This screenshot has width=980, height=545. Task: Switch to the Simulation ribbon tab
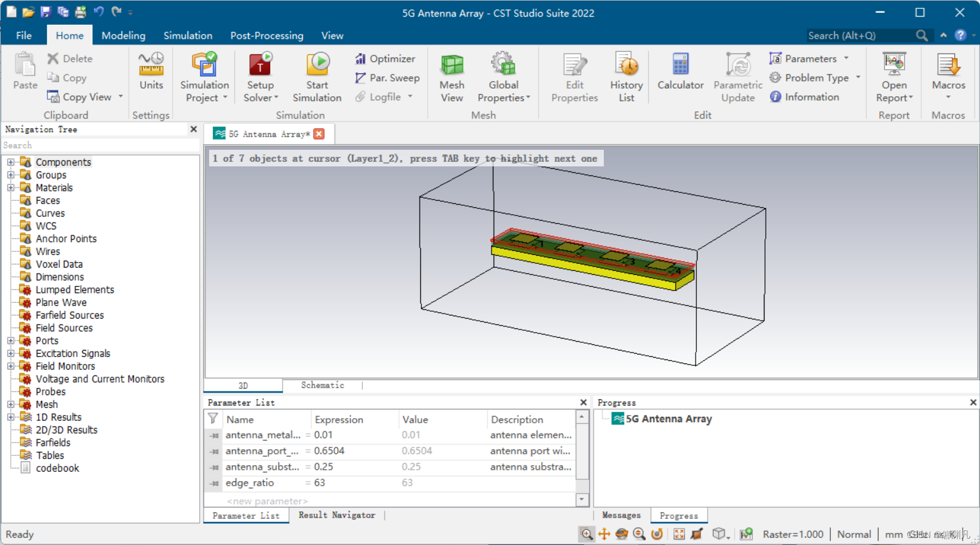pos(187,36)
